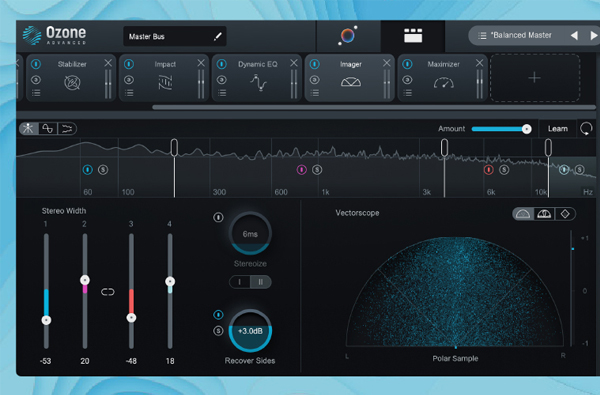Click the Stereoize 6ms knob
Screen dimensions: 600x395
pyautogui.click(x=250, y=233)
